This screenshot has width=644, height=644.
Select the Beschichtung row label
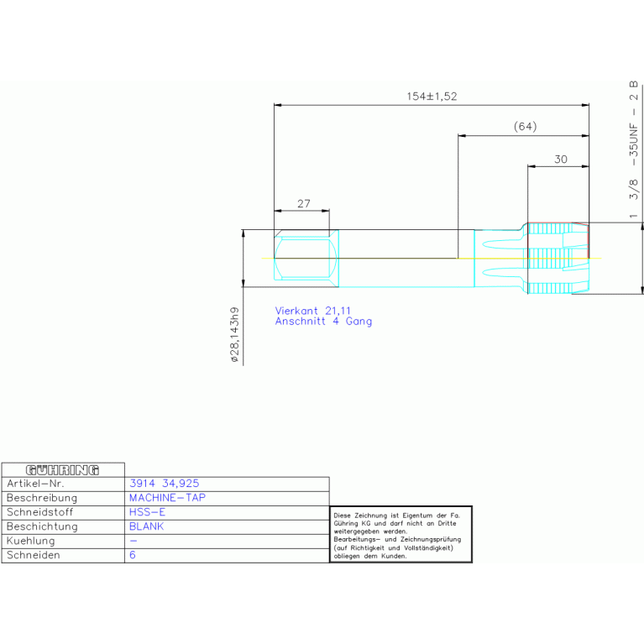(42, 526)
